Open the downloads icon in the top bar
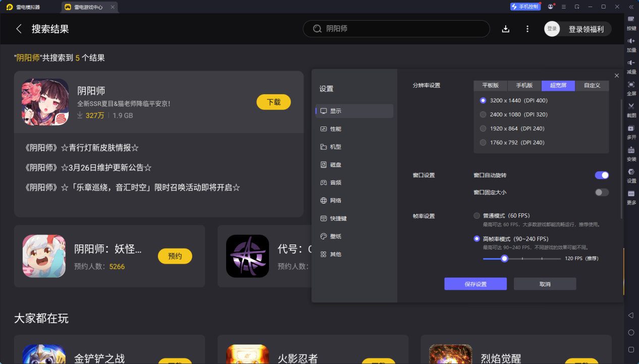 [505, 29]
